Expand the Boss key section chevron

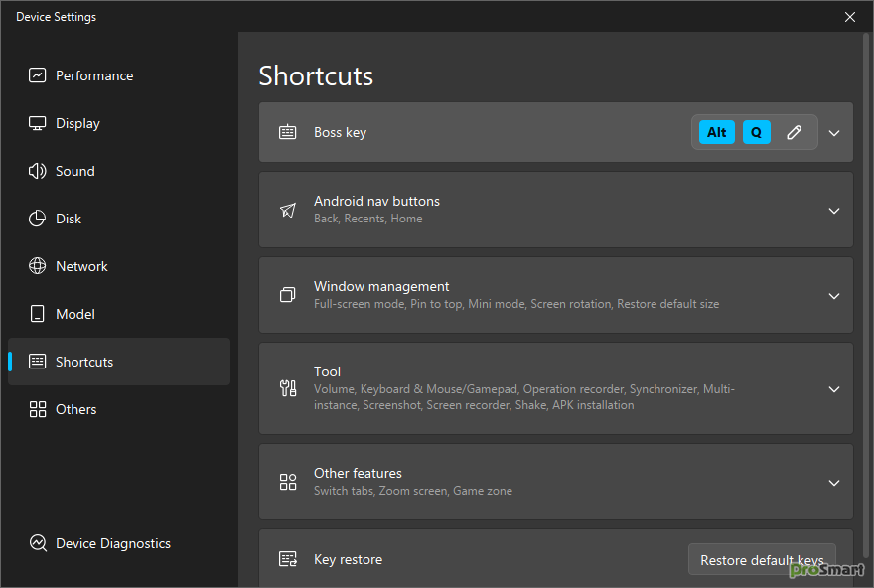coord(834,132)
